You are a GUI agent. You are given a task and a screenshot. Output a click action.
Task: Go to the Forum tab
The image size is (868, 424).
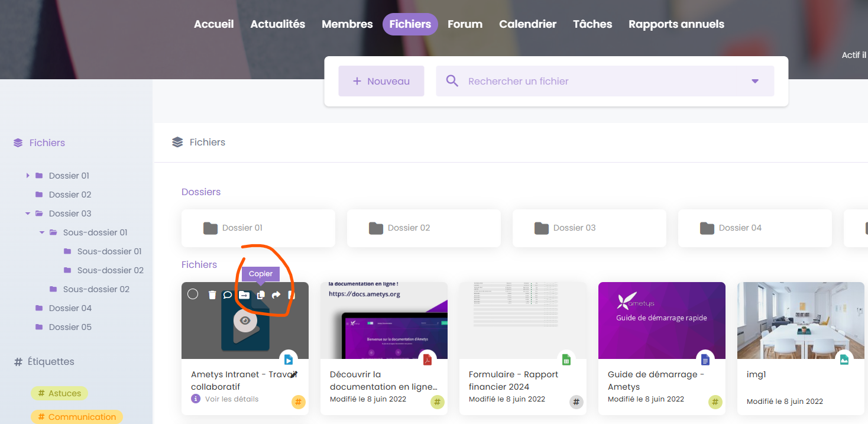(x=465, y=24)
